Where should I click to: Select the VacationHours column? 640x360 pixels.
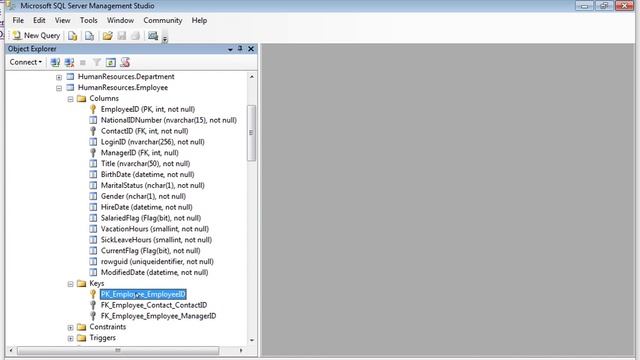point(155,229)
